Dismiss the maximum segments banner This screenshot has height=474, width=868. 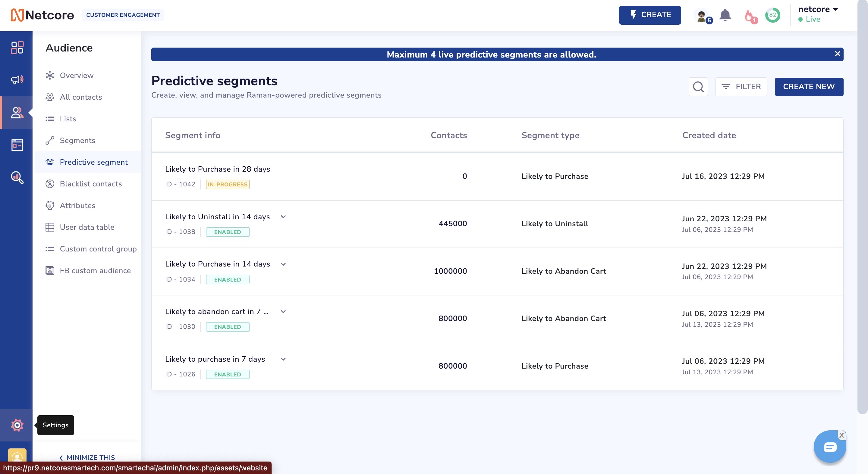click(837, 54)
